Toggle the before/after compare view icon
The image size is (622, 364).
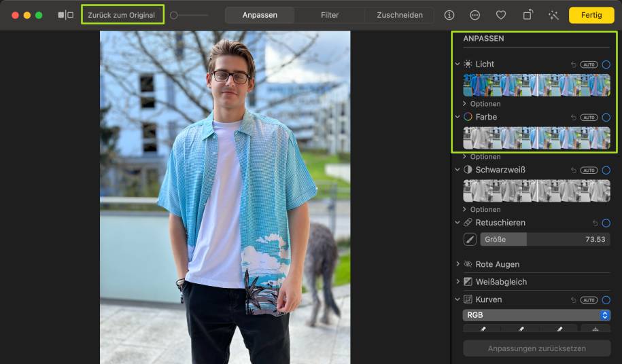(x=65, y=15)
